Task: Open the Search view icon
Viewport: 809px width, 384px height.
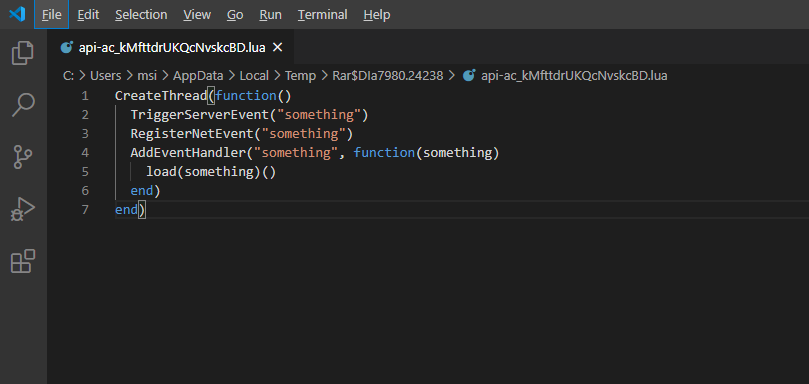Action: (x=23, y=105)
